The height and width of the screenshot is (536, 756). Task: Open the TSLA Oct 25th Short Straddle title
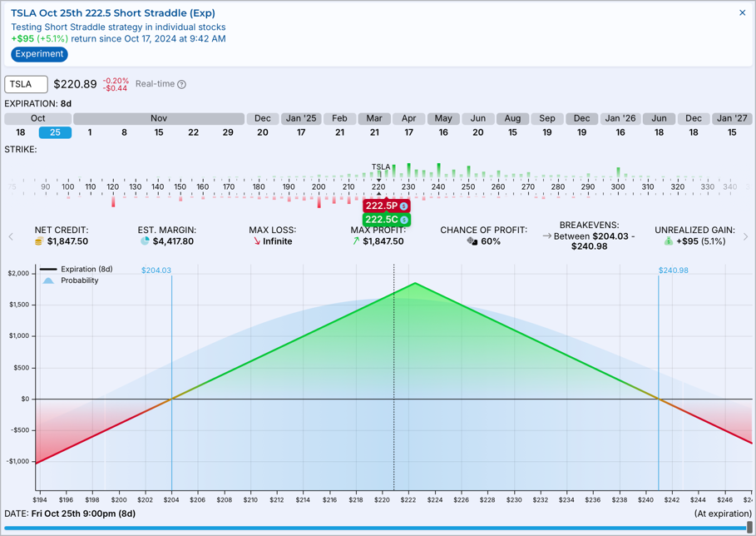(113, 13)
